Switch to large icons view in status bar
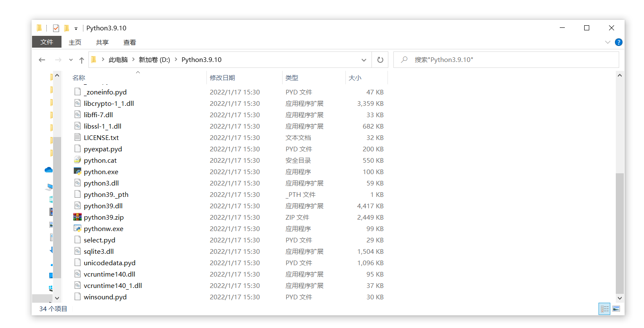Image resolution: width=644 pixels, height=328 pixels. [x=616, y=309]
